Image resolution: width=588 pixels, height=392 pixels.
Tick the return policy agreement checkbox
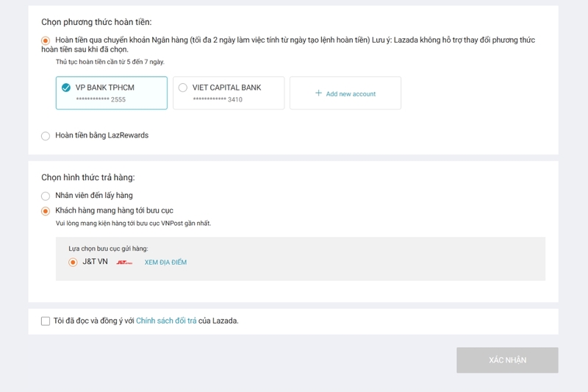46,321
